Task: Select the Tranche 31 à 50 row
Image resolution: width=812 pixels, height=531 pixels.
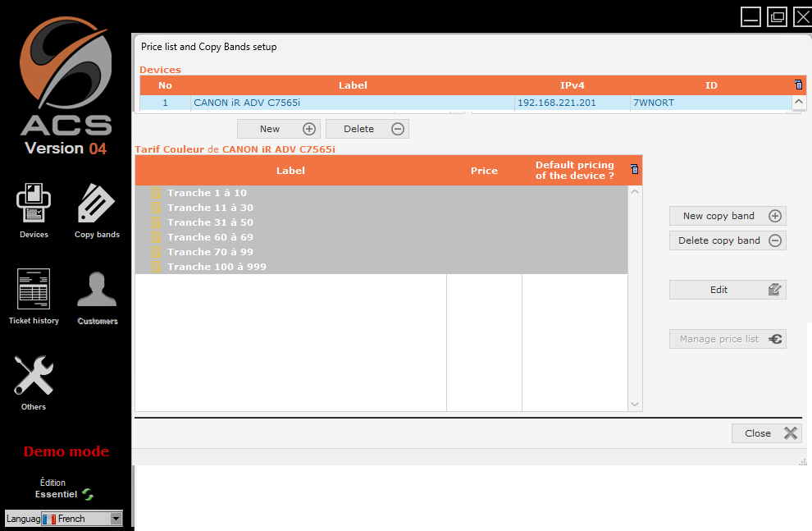Action: pos(381,222)
